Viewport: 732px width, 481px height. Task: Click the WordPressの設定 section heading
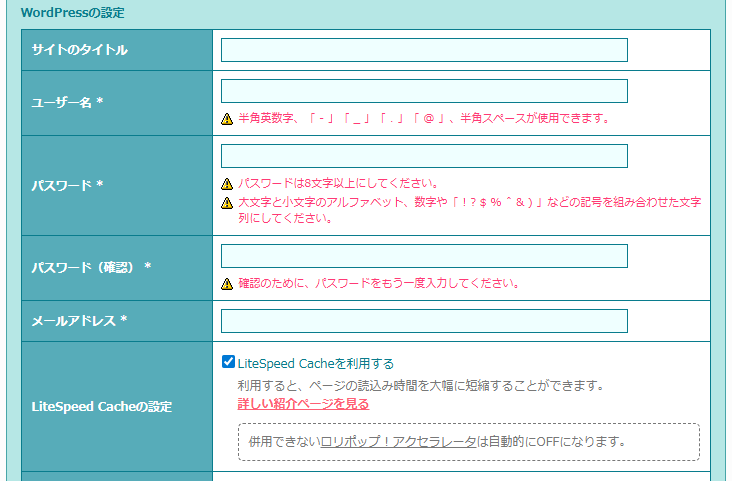[x=73, y=13]
